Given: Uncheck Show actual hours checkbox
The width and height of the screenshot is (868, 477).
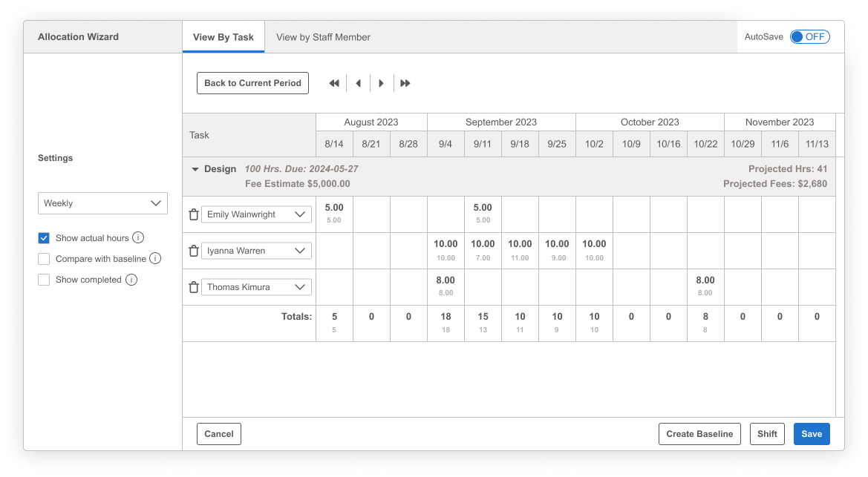Looking at the screenshot, I should 44,238.
